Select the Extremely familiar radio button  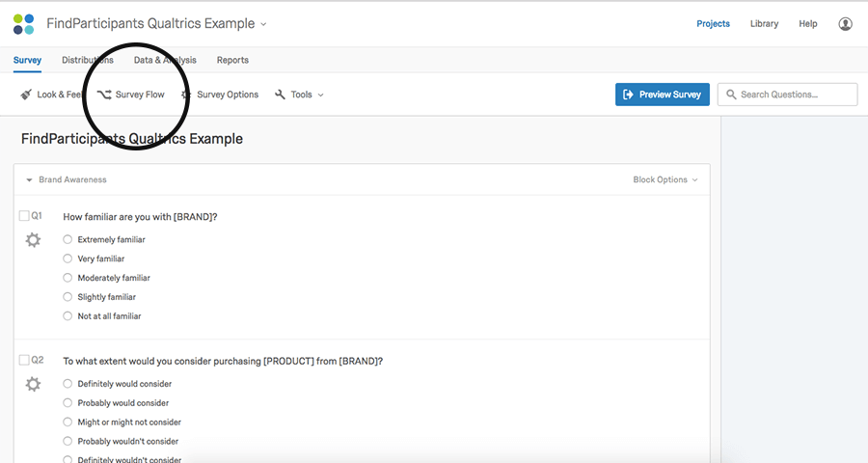coord(68,239)
